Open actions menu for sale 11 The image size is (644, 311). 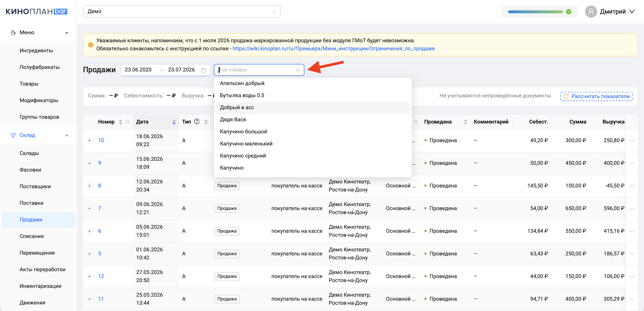(632, 299)
